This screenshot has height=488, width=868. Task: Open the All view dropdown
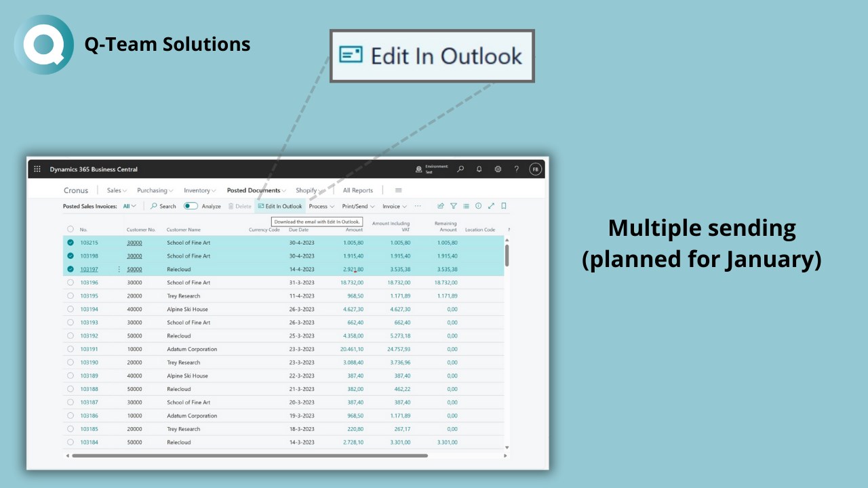pos(130,206)
